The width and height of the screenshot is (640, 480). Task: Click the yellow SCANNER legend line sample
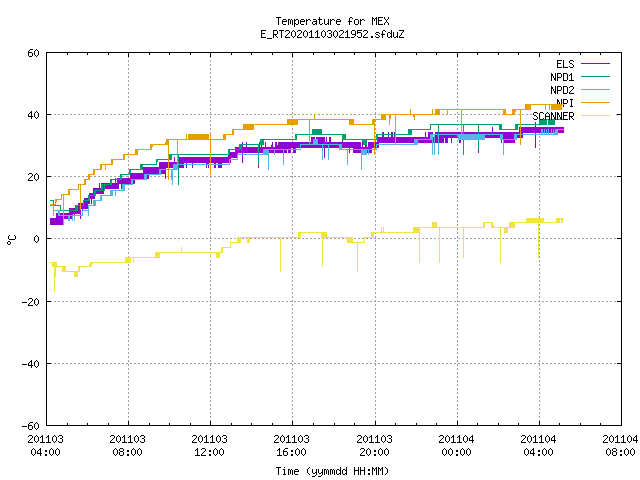click(x=596, y=116)
